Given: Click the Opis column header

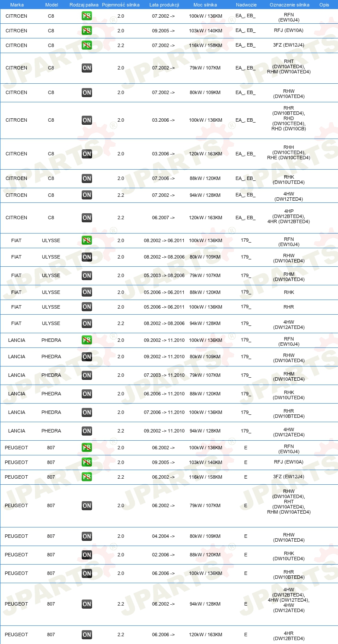Looking at the screenshot, I should pyautogui.click(x=324, y=5).
